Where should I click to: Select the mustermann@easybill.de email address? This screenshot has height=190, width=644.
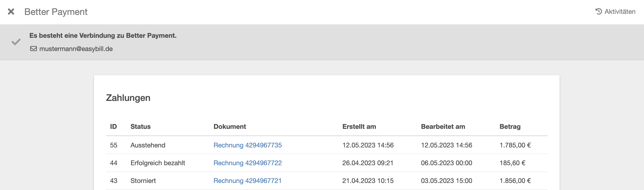(x=76, y=49)
